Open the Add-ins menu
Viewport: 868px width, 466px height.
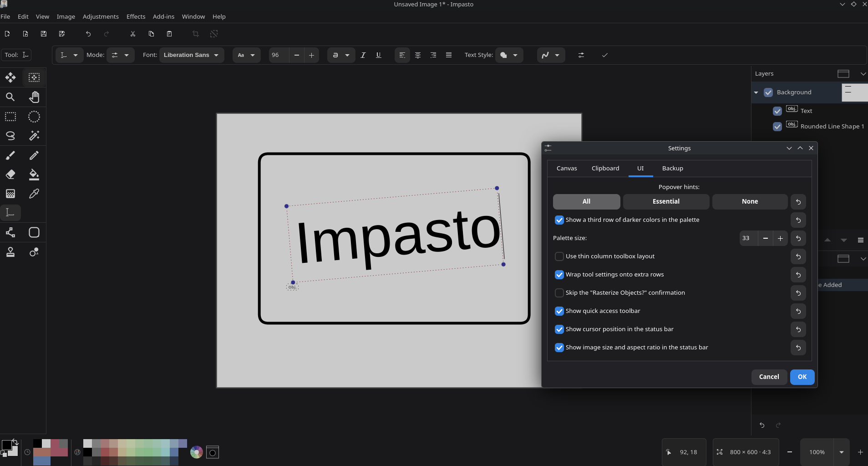coord(163,16)
